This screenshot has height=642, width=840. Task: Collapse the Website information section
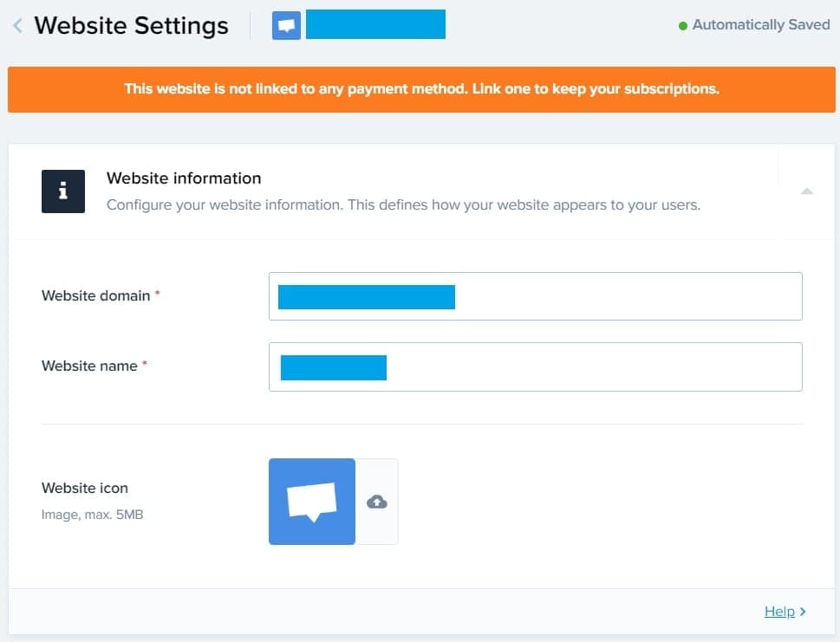pos(807,191)
